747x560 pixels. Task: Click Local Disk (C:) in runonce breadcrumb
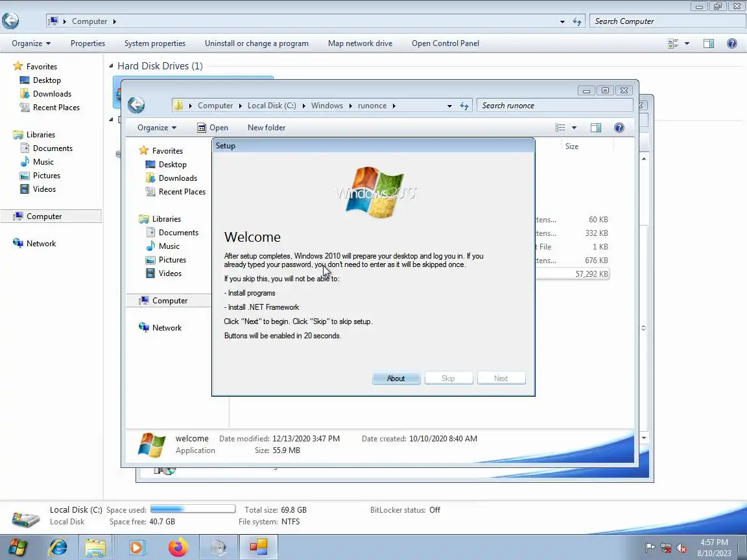[x=272, y=105]
